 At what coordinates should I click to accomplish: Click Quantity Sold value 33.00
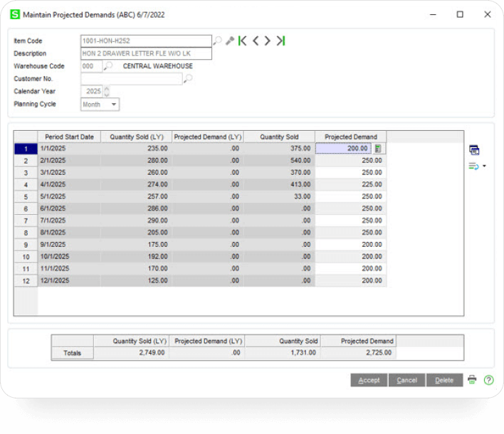(279, 196)
